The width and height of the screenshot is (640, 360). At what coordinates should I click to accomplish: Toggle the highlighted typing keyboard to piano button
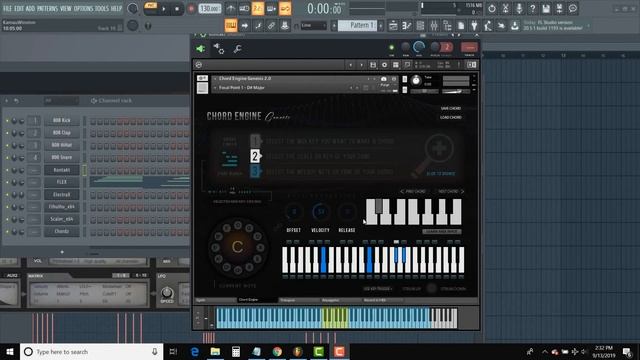(x=231, y=26)
